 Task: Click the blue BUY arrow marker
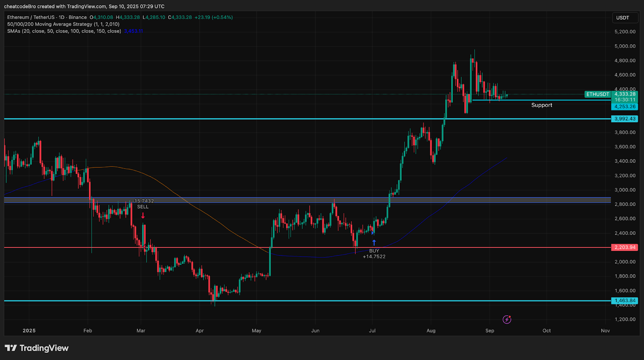(374, 243)
